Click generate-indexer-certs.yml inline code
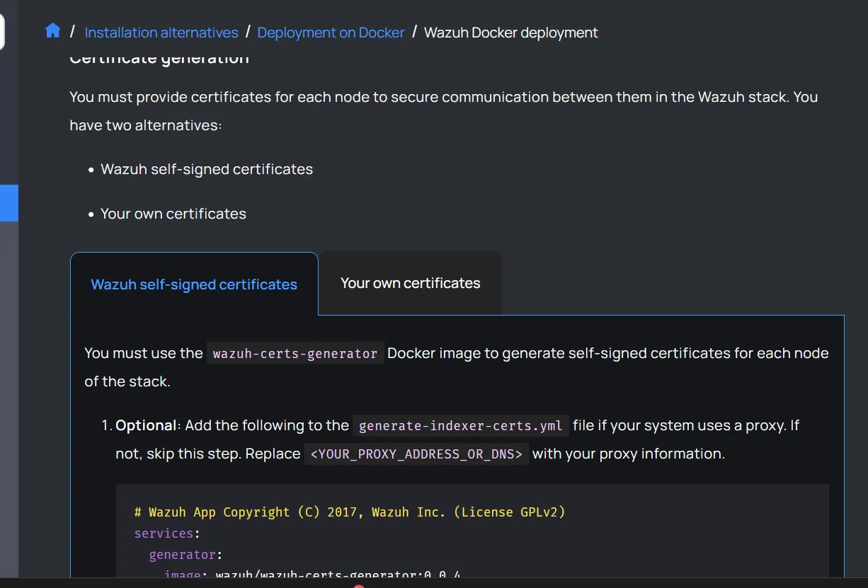This screenshot has width=868, height=588. pos(461,425)
